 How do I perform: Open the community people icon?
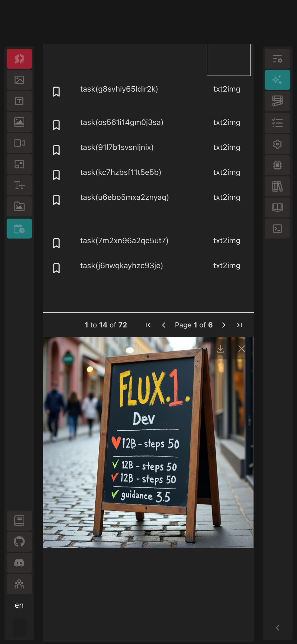click(x=19, y=584)
